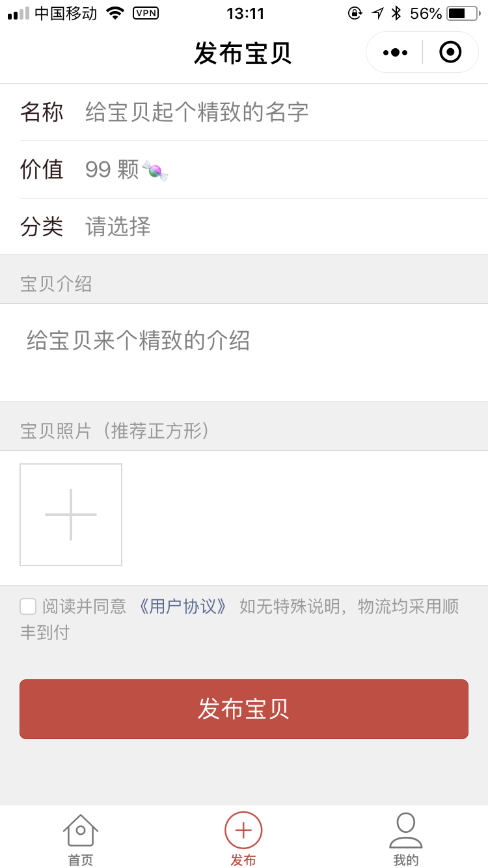
Task: Open the mini-program three-dot menu
Action: tap(395, 52)
